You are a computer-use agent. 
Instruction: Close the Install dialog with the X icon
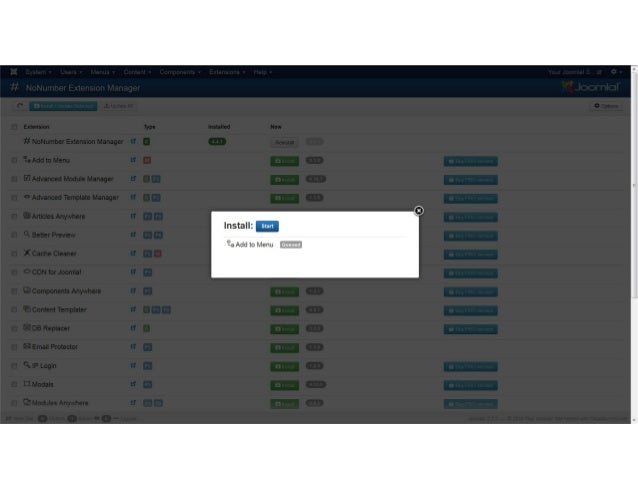pyautogui.click(x=419, y=210)
